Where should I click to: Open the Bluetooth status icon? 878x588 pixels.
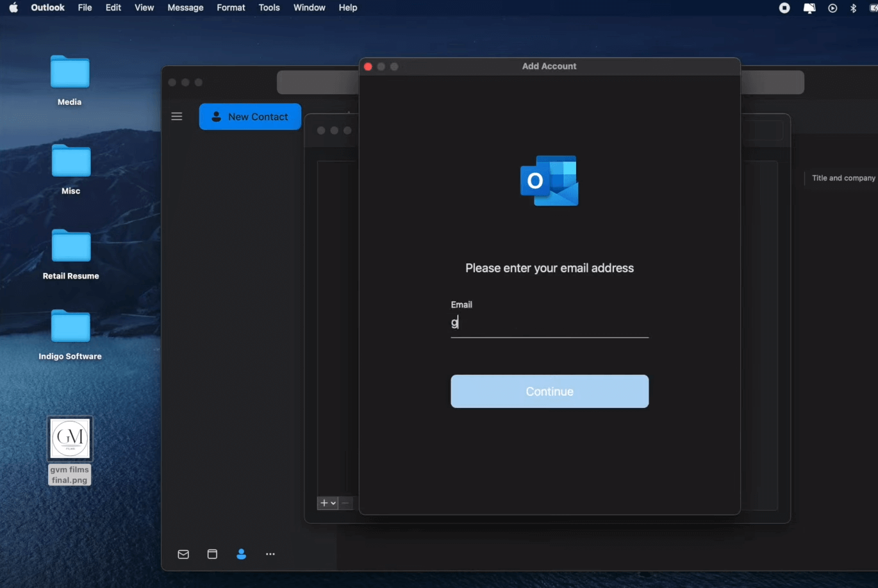(853, 8)
